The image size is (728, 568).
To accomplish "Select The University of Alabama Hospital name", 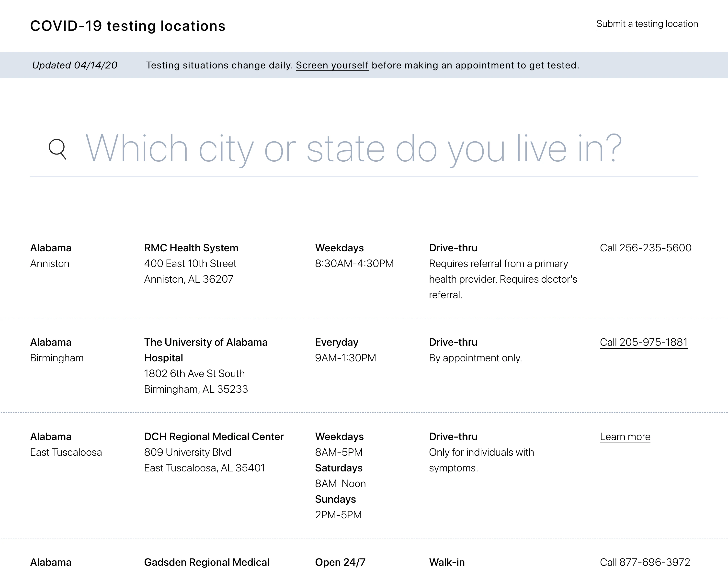I will point(205,343).
